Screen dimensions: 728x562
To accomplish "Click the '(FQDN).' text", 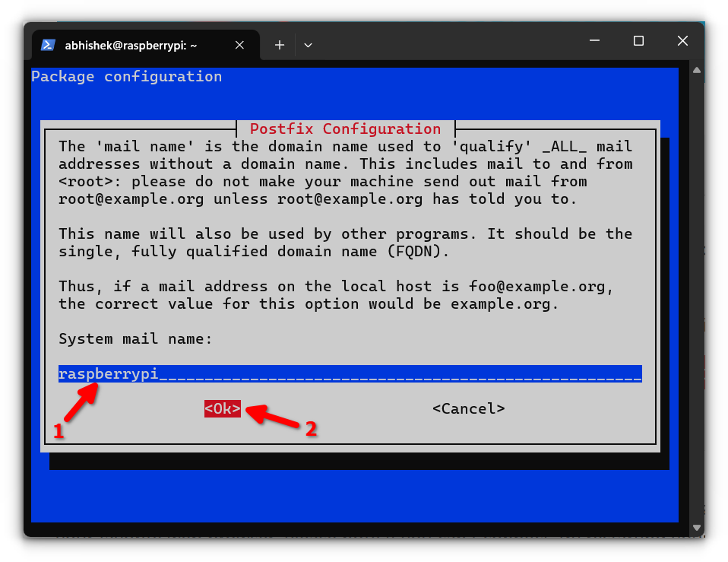I will [418, 252].
